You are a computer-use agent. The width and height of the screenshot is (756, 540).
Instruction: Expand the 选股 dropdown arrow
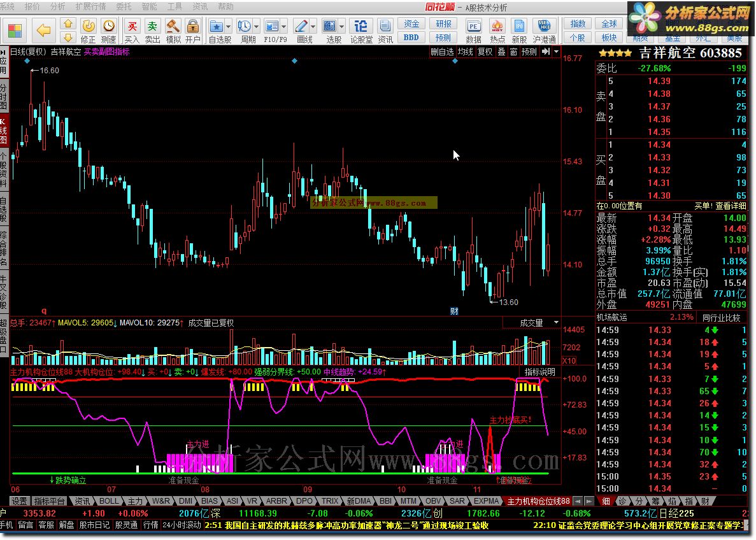point(342,27)
